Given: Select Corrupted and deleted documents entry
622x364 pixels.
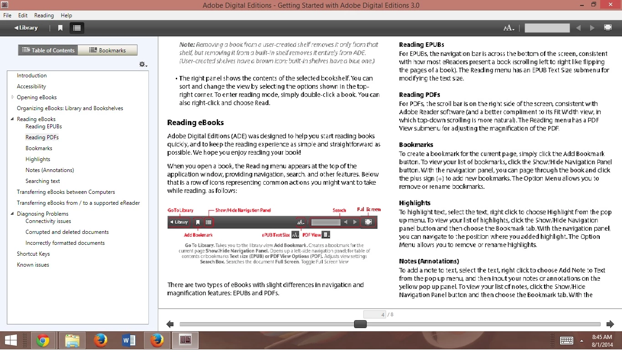Looking at the screenshot, I should pyautogui.click(x=67, y=232).
